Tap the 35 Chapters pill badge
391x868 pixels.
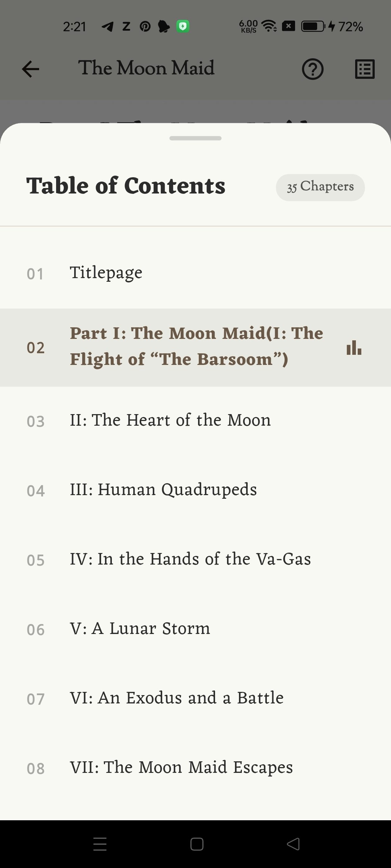[320, 187]
